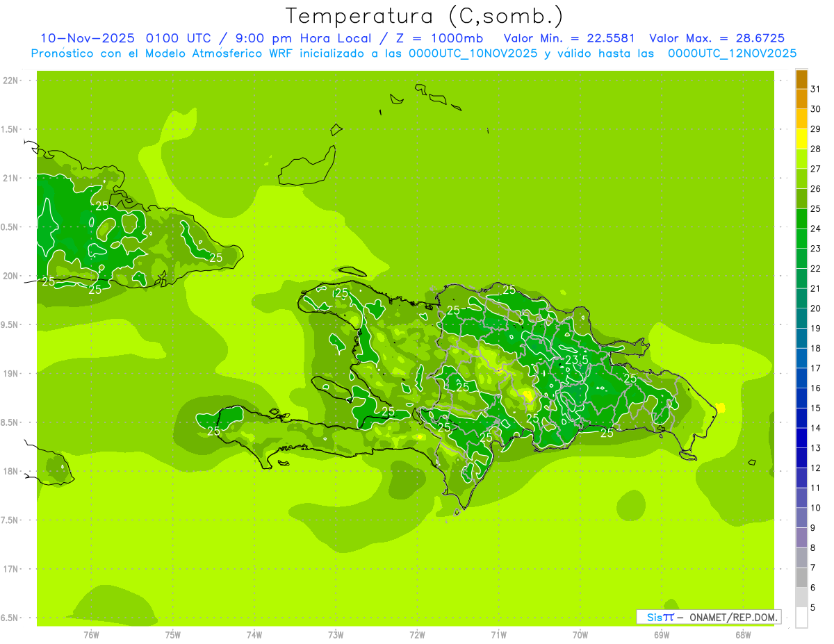Viewport: 834px width, 644px height.
Task: Pick the blue legend swatch between 16 and 17
Action: [801, 378]
